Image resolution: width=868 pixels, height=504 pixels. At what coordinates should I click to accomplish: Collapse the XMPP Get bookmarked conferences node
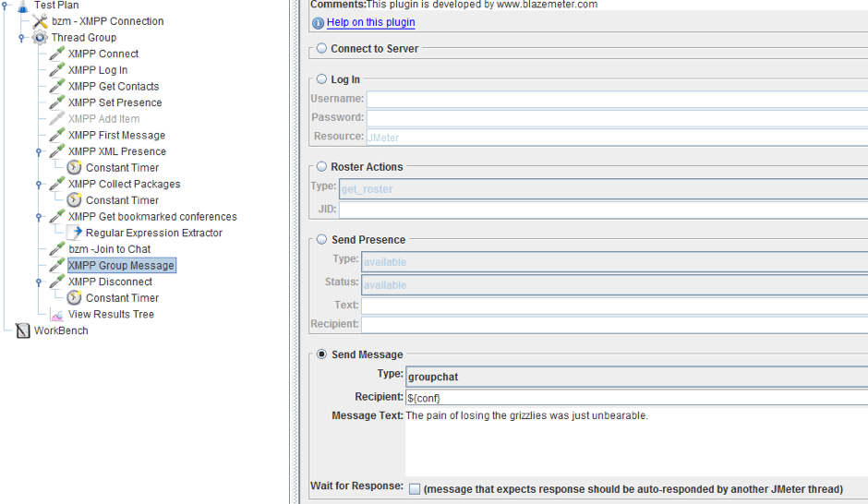pos(39,217)
